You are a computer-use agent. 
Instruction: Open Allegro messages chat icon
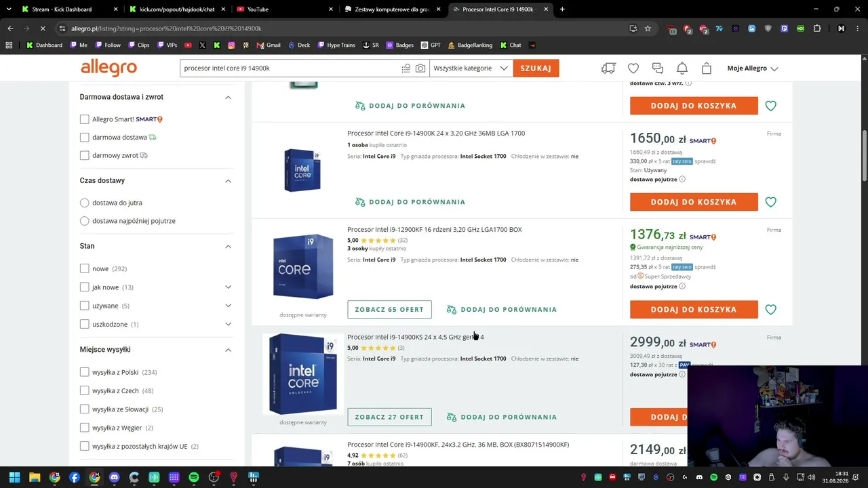coord(658,68)
